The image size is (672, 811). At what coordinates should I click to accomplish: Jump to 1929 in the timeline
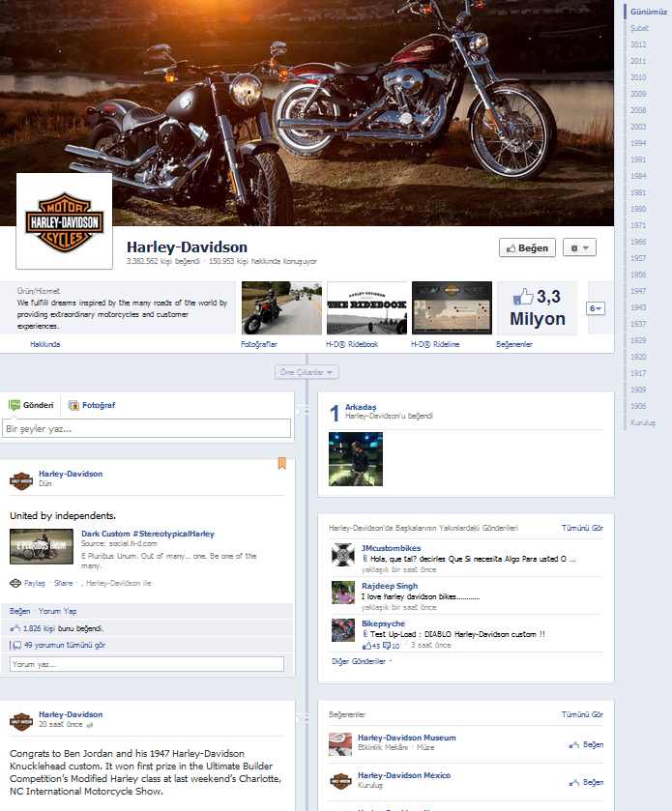638,340
